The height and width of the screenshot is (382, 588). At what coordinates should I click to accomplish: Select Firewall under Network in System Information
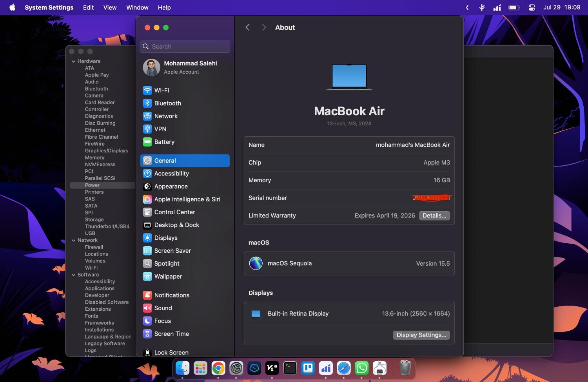coord(94,247)
